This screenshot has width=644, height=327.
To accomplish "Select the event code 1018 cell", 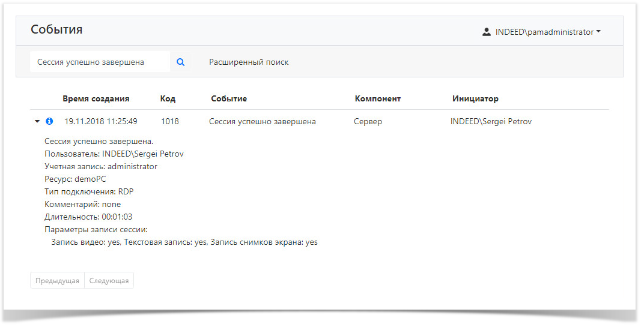I will tap(170, 121).
